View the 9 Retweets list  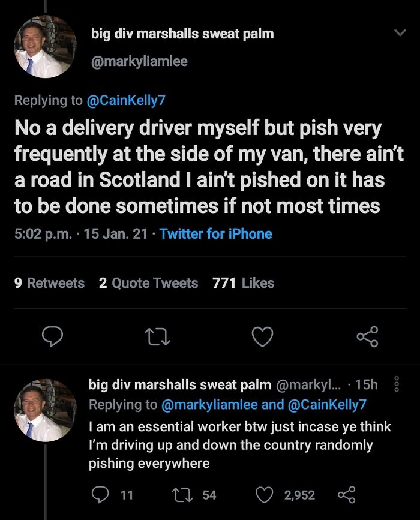click(49, 283)
